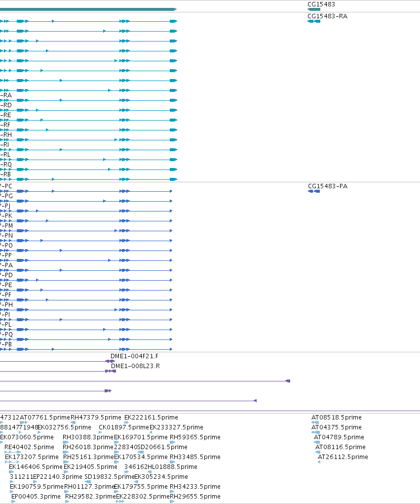Select EK146406.5prime EST label
Screen dimensions: 420x504
click(36, 467)
